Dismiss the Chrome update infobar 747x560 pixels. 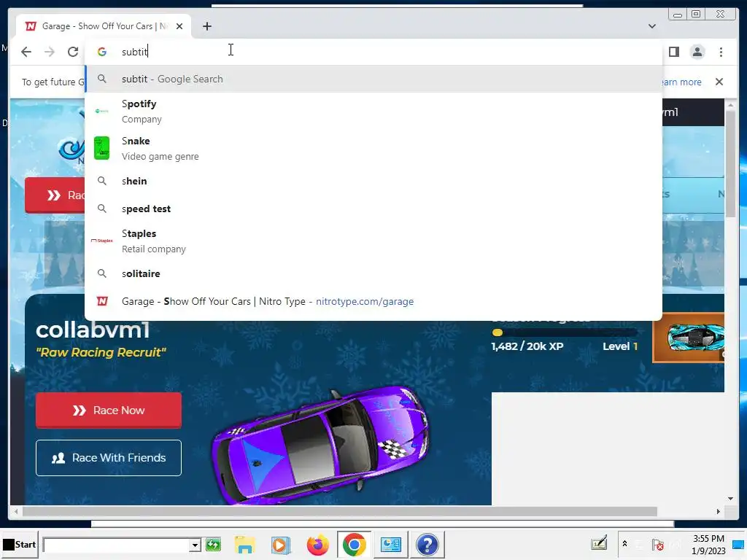[x=719, y=82]
